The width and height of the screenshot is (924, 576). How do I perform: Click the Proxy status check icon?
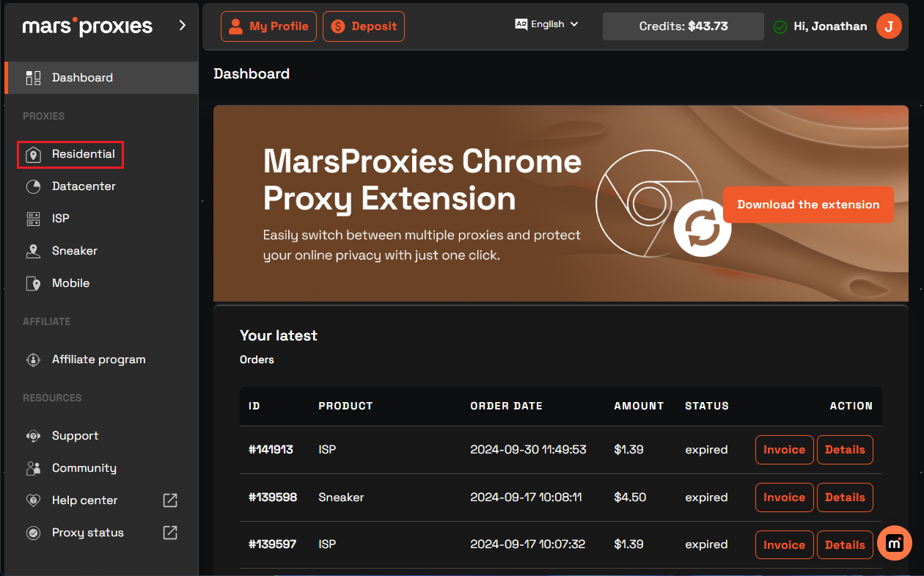(33, 533)
